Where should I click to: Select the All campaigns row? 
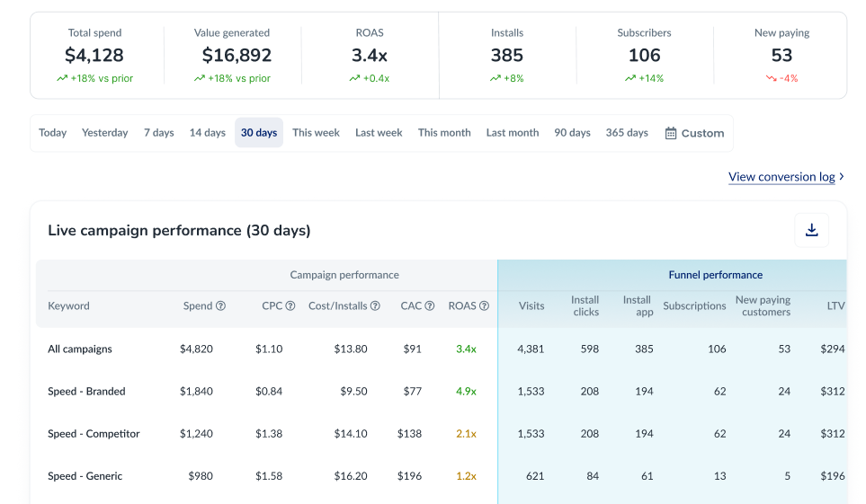pos(442,349)
